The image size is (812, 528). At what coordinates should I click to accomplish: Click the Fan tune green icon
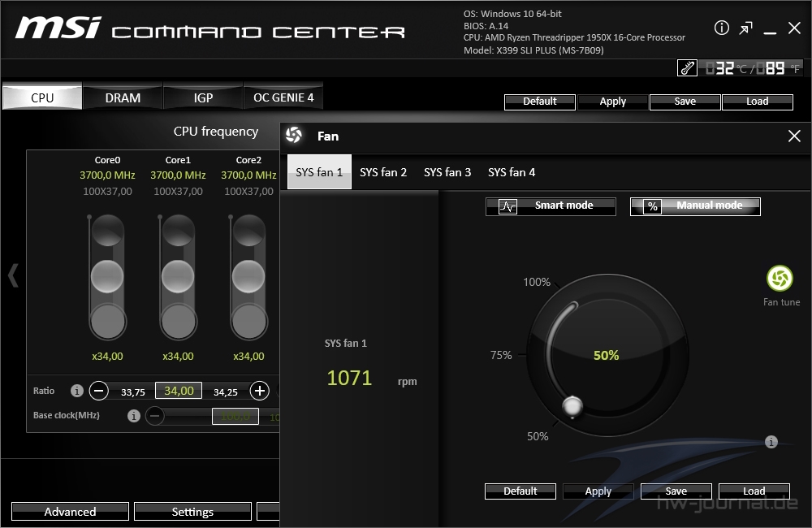coord(780,279)
